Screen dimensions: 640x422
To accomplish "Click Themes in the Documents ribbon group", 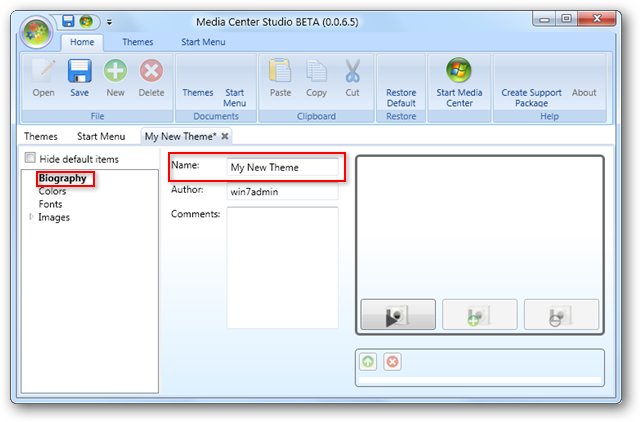I will [x=198, y=93].
